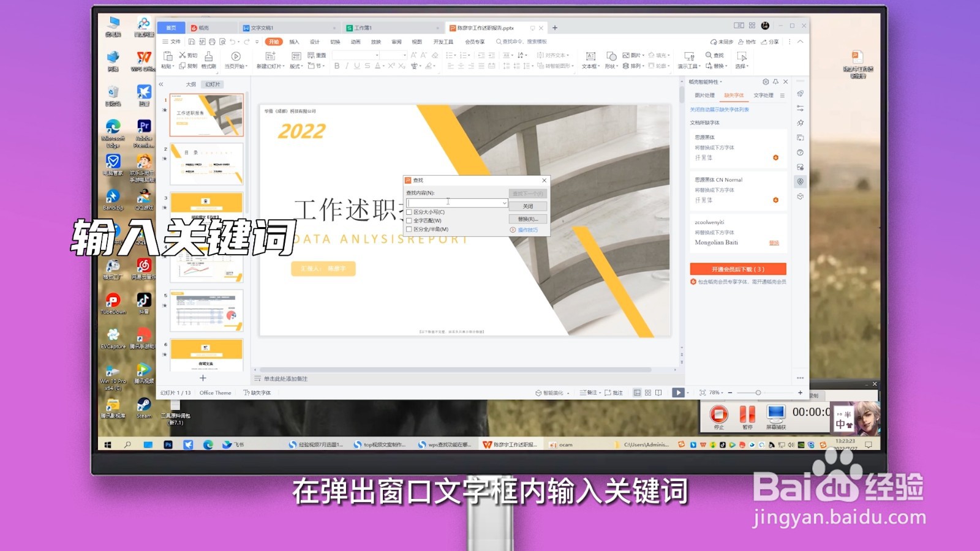
Task: Select slide 2 thumbnail (目录)
Action: (x=206, y=164)
